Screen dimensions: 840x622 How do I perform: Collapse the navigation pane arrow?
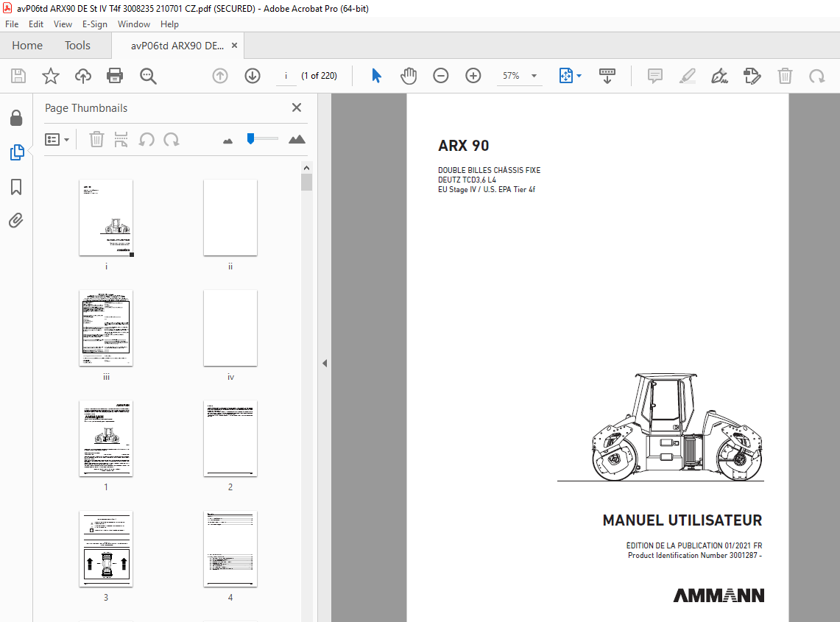point(325,363)
